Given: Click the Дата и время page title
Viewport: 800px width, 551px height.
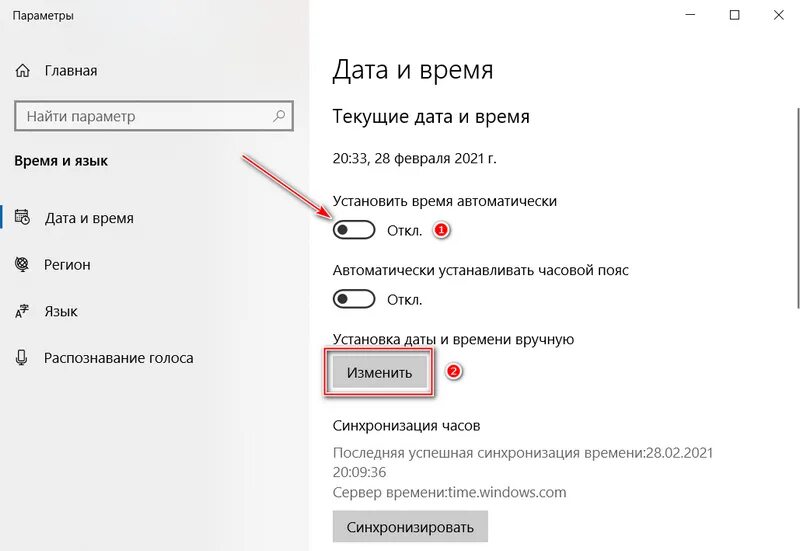Looking at the screenshot, I should (413, 70).
